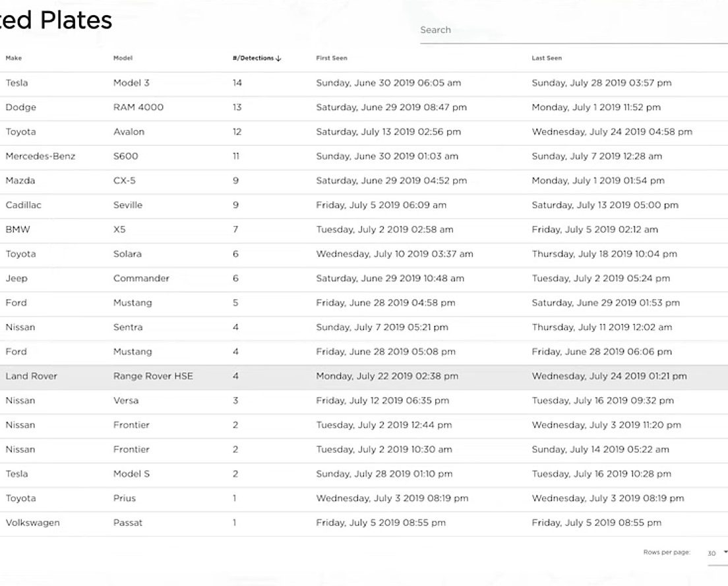Sort by the #/Detections column header
Image resolution: width=728 pixels, height=586 pixels.
pos(257,58)
